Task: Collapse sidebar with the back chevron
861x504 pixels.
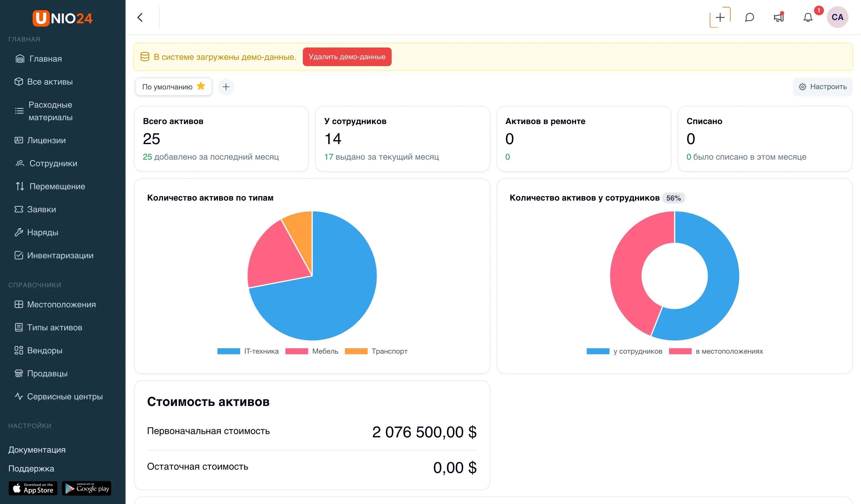Action: click(x=140, y=17)
